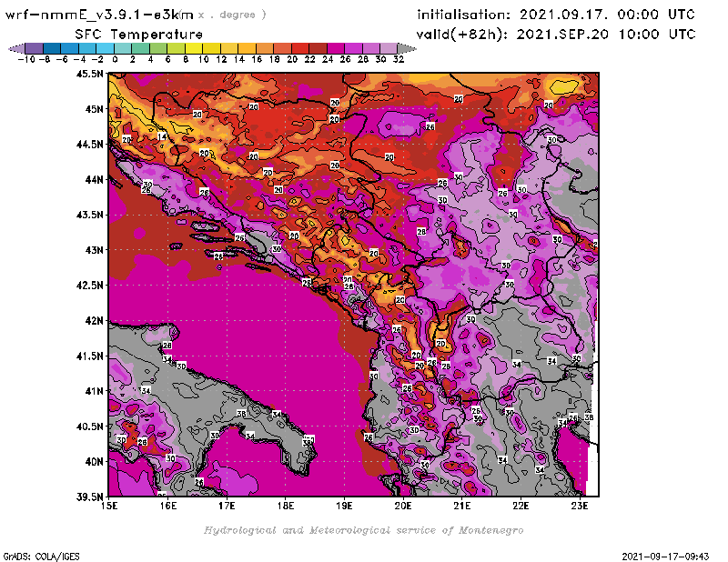The image size is (728, 562).
Task: Click the latitude label '41N'
Action: point(94,391)
